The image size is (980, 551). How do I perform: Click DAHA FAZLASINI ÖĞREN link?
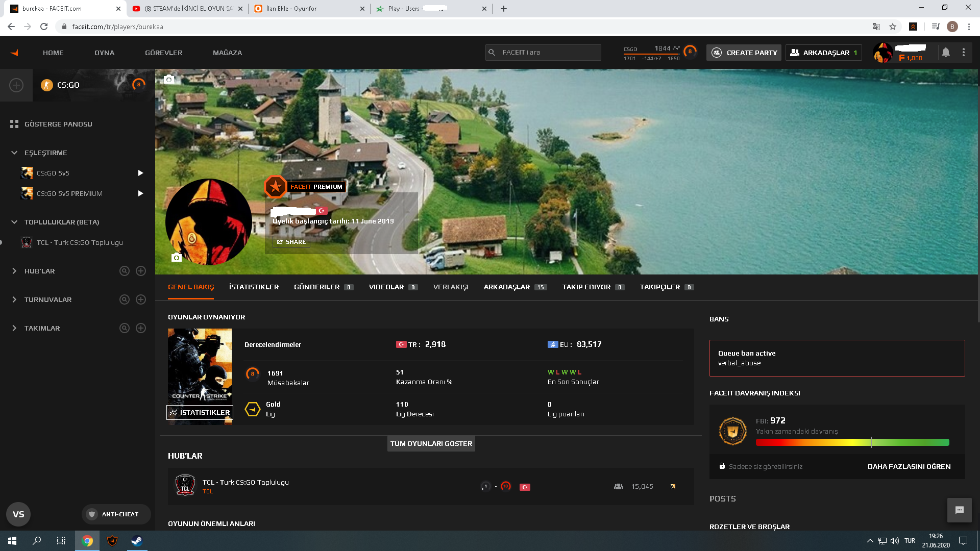click(909, 467)
